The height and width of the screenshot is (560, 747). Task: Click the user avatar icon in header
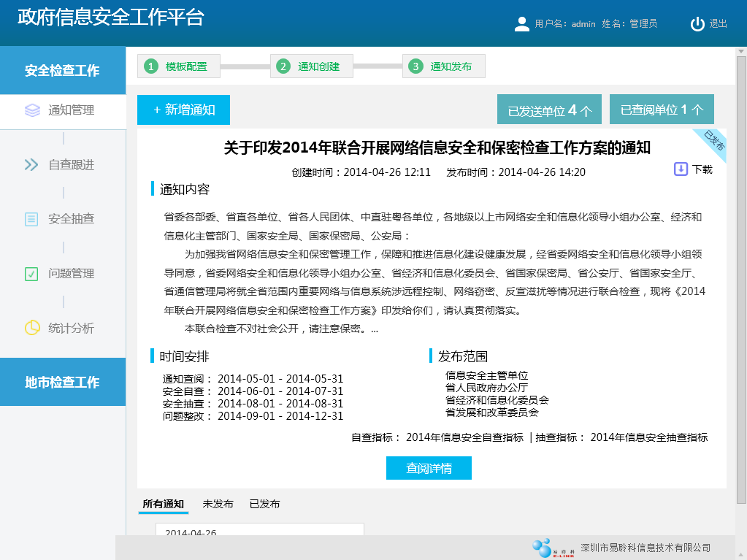tap(522, 24)
